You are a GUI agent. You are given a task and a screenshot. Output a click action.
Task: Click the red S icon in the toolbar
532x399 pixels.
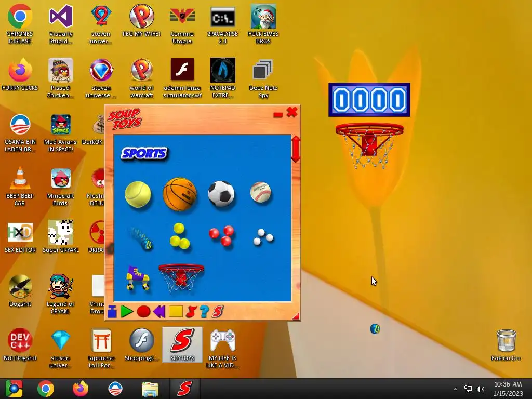pyautogui.click(x=218, y=312)
